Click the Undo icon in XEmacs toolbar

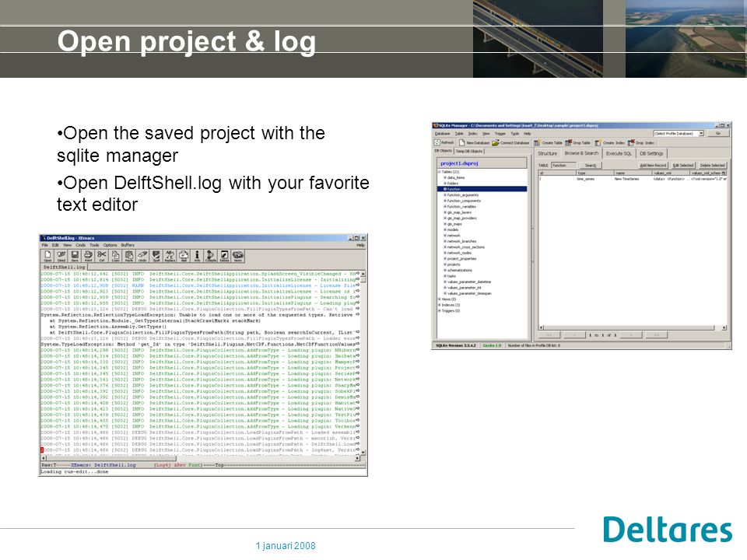click(142, 256)
